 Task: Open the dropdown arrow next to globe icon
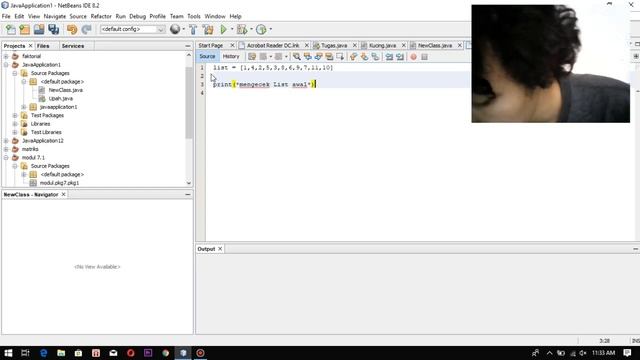coord(183,29)
